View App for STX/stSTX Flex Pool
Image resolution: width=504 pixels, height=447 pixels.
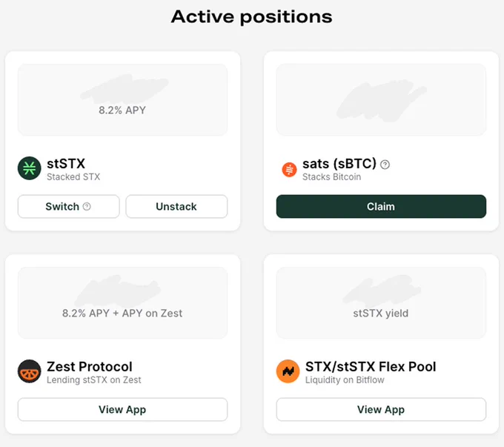tap(381, 409)
